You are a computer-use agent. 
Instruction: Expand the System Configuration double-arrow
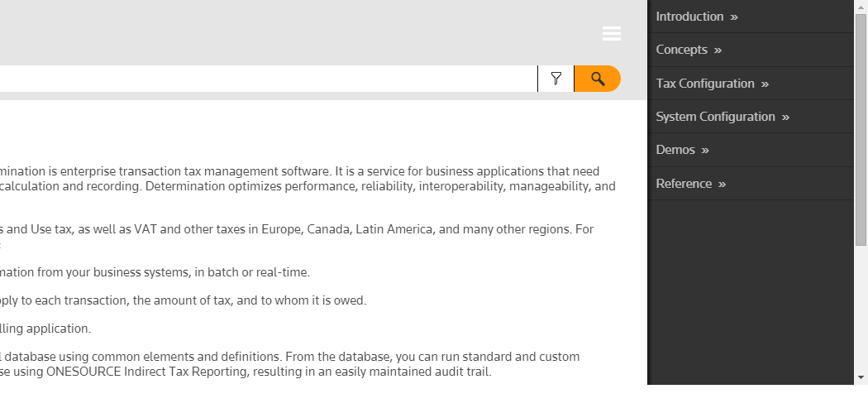(x=785, y=118)
